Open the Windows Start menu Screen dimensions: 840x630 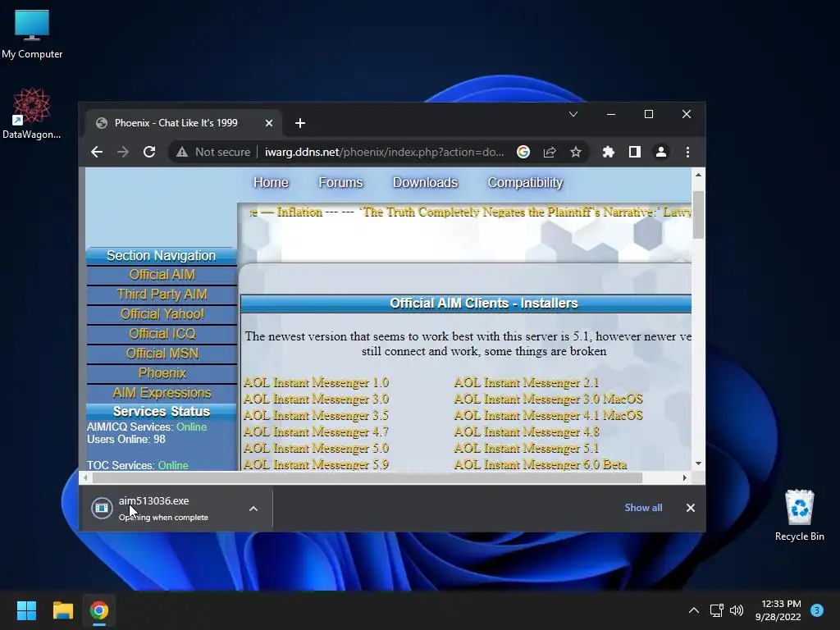(26, 610)
